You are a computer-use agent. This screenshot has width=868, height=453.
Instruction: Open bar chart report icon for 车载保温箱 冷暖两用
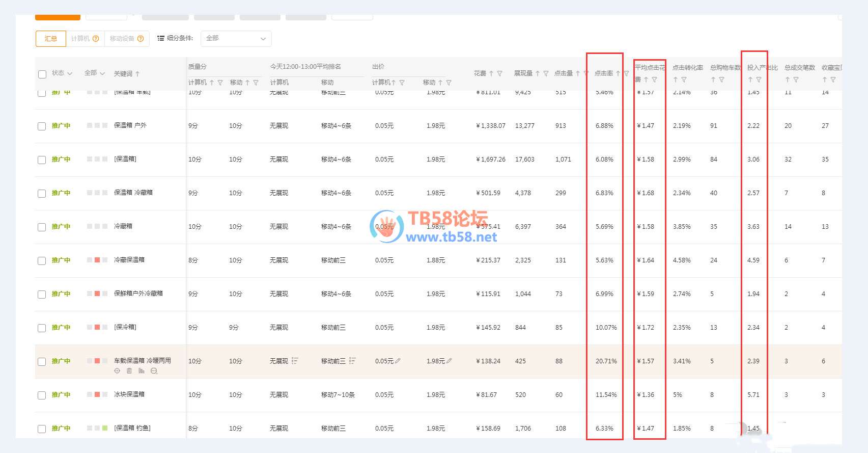[x=142, y=371]
